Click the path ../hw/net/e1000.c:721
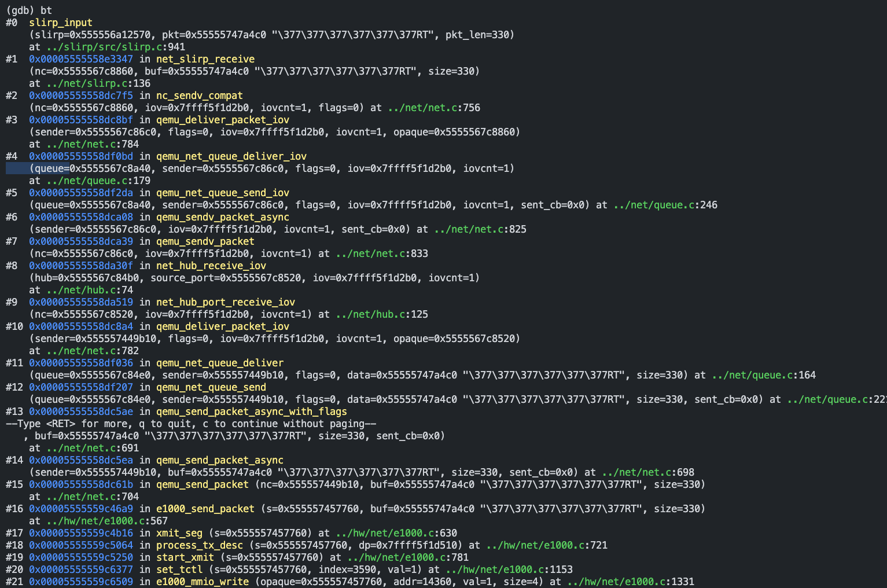Screen dimensions: 887x588 547,545
